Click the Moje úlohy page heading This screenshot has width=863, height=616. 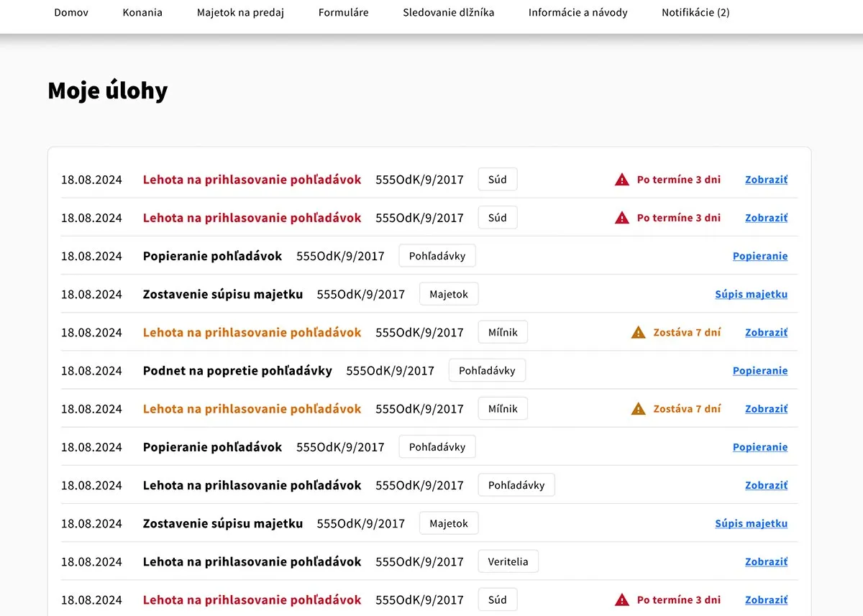pos(108,91)
